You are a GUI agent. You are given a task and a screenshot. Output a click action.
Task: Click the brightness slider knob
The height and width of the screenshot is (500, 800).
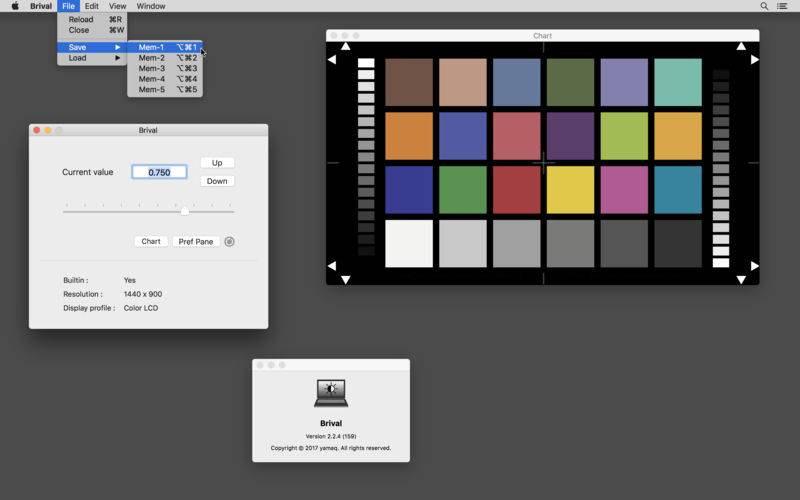click(185, 211)
